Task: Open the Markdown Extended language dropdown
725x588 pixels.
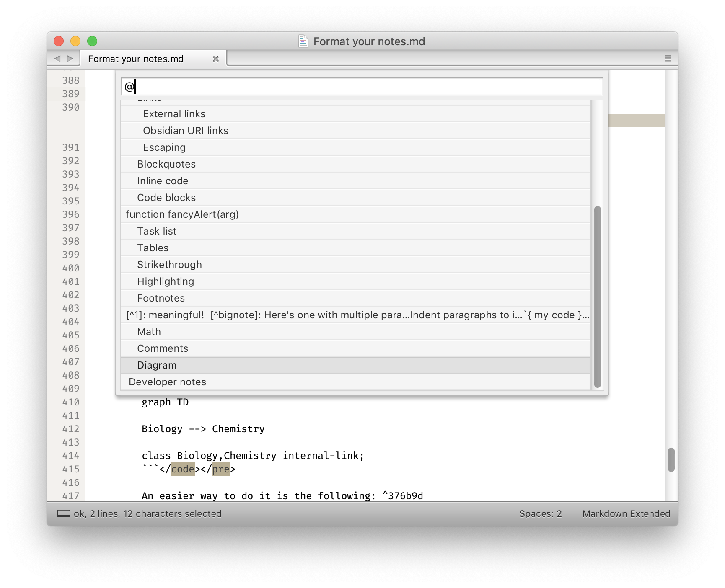Action: (x=626, y=513)
